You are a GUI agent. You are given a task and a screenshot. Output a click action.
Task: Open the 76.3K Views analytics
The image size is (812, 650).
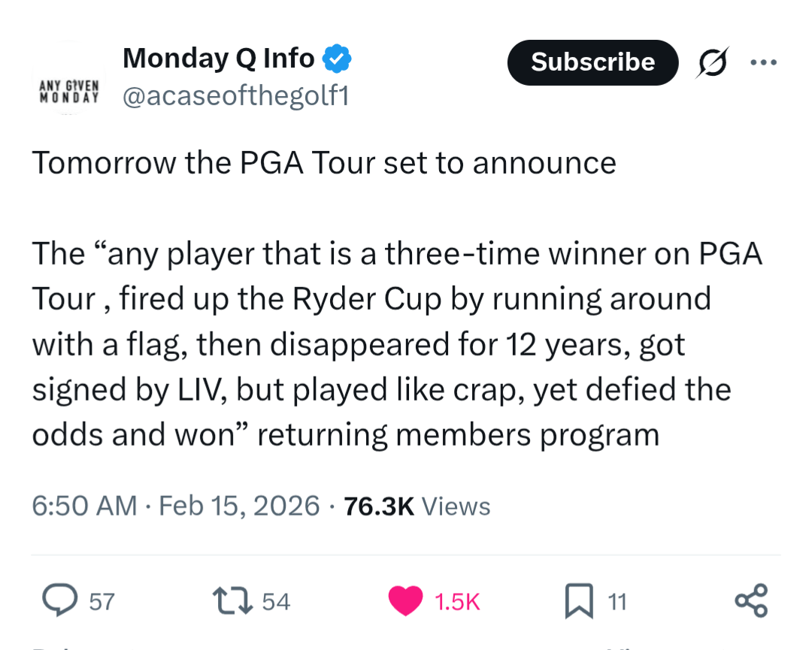(x=417, y=506)
